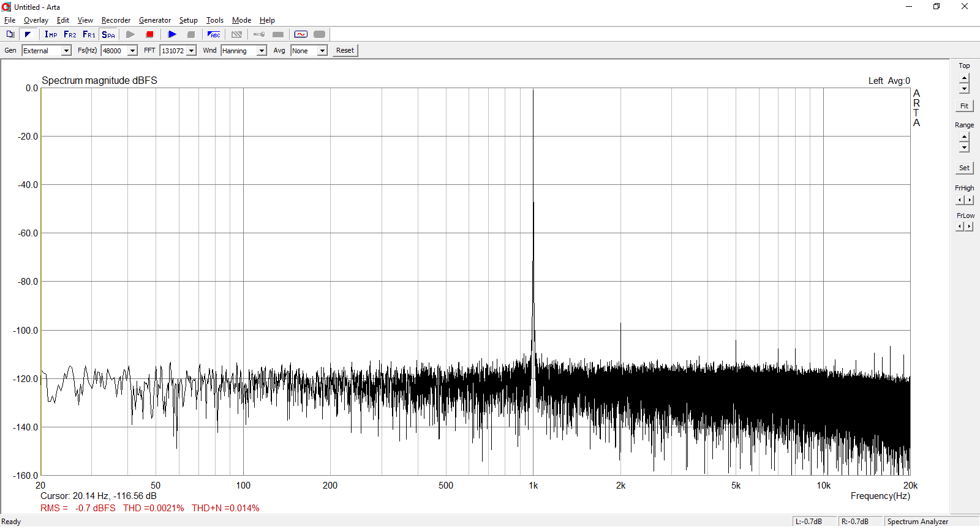Select the Spa spectrum analyzer mode

pos(108,34)
